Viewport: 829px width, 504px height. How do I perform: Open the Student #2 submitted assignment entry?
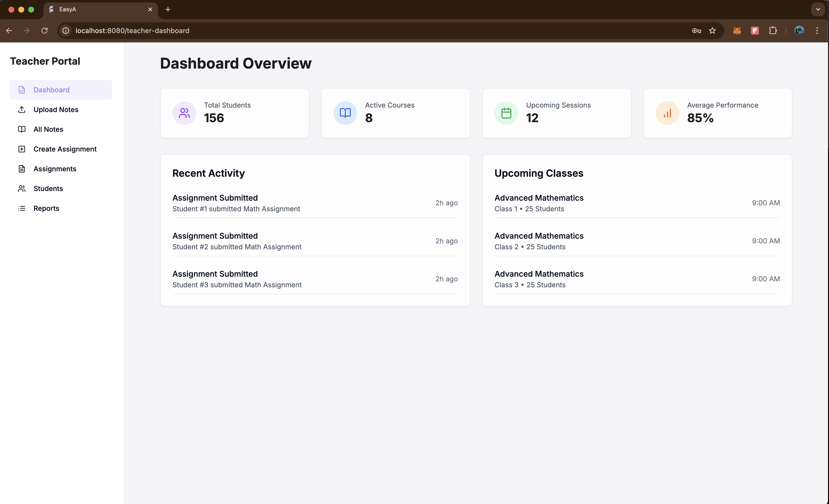point(237,241)
